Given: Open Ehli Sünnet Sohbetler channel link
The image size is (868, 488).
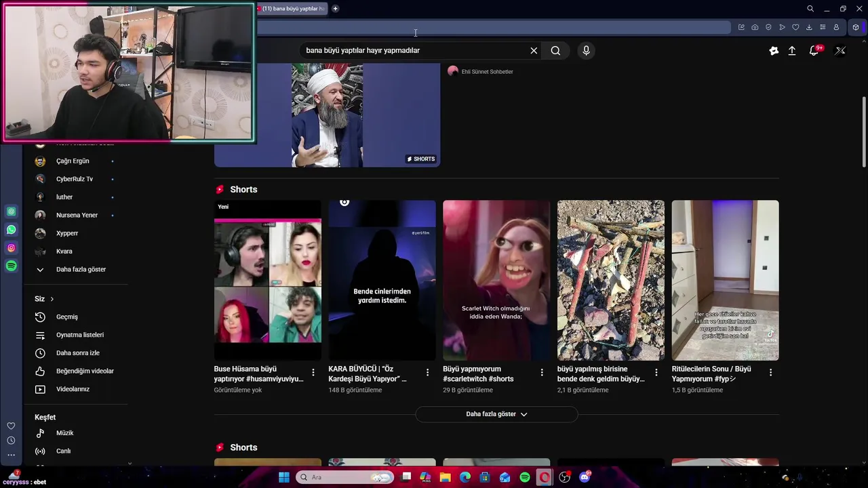Looking at the screenshot, I should pos(487,72).
